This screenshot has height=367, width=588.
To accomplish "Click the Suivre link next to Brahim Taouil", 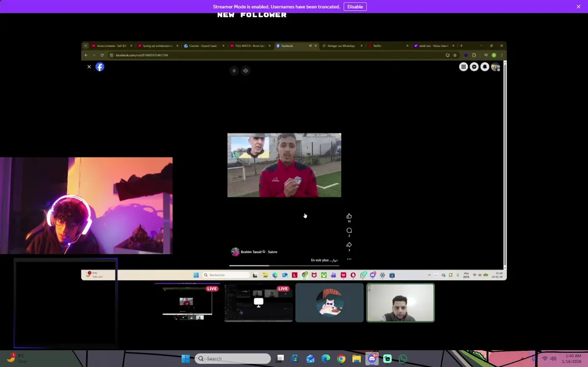I will tap(273, 252).
